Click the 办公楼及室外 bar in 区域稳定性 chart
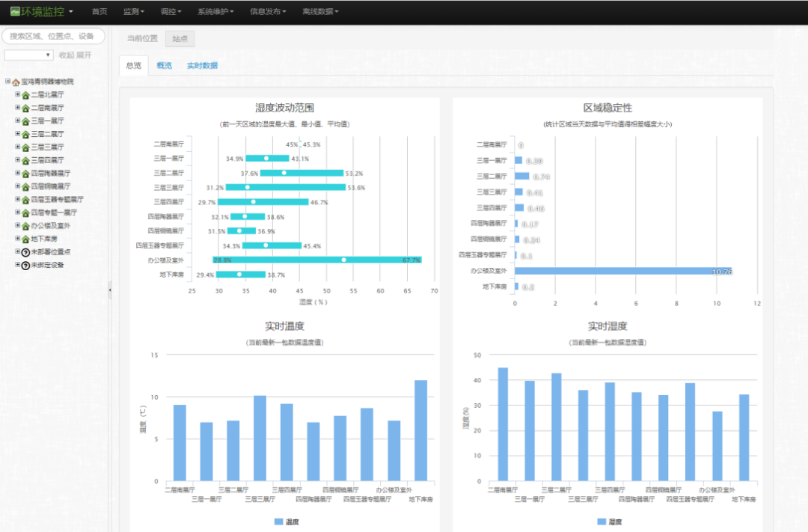The image size is (808, 532). click(x=621, y=271)
